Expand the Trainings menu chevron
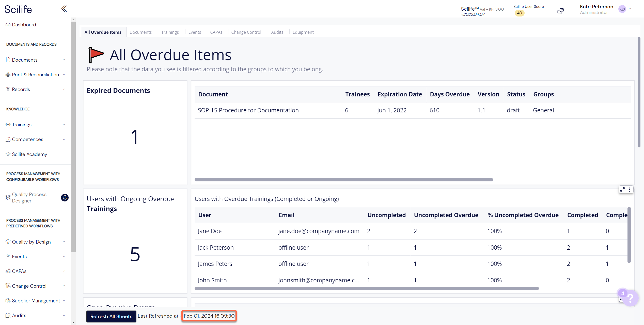Screen dimensions: 644x325 (64, 125)
